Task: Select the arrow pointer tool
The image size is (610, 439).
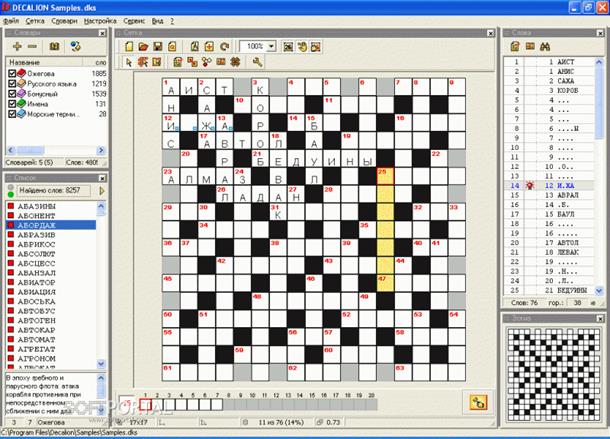Action: pyautogui.click(x=127, y=63)
